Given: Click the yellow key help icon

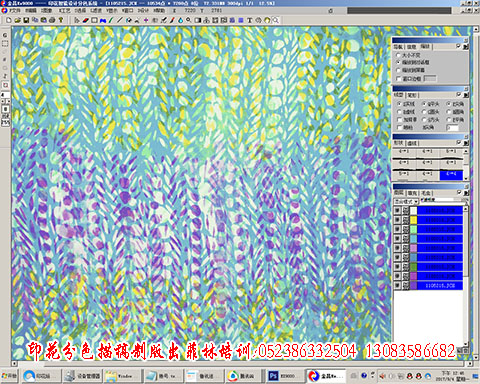Looking at the screenshot, I should point(61,20).
